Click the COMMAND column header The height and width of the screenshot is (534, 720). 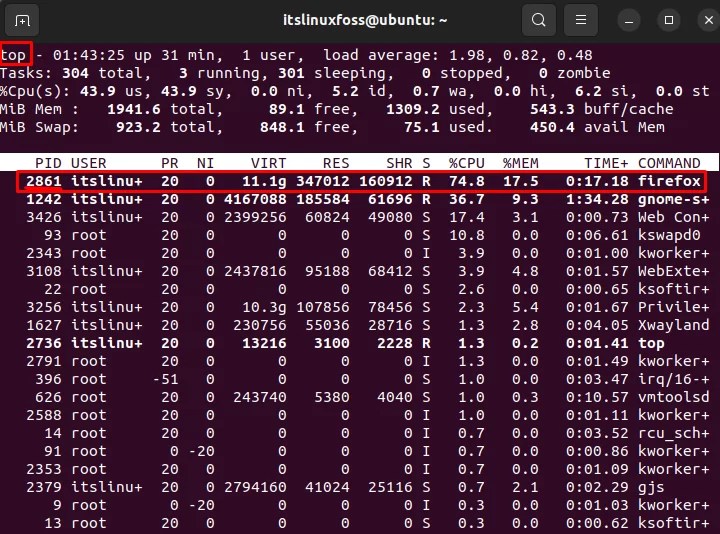coord(669,163)
